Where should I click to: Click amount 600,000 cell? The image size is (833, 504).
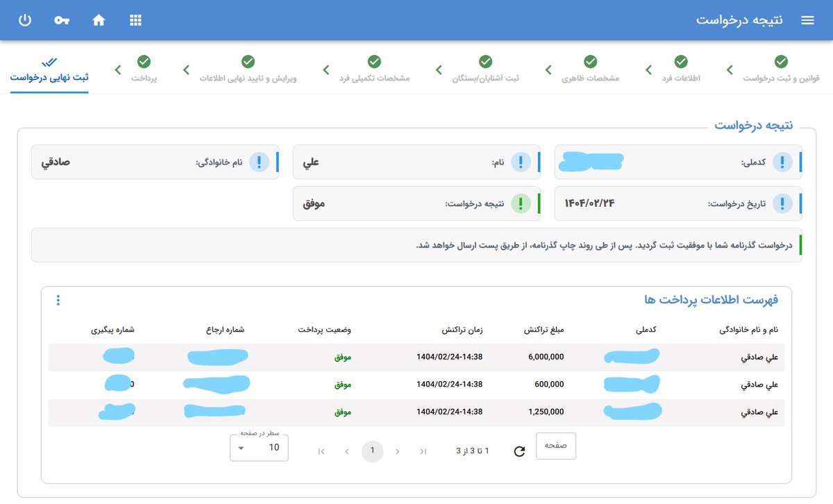click(x=550, y=384)
